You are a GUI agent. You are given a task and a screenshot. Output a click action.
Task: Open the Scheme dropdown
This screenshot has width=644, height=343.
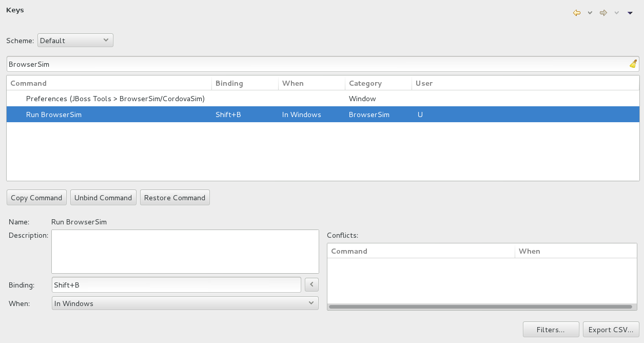(x=75, y=41)
